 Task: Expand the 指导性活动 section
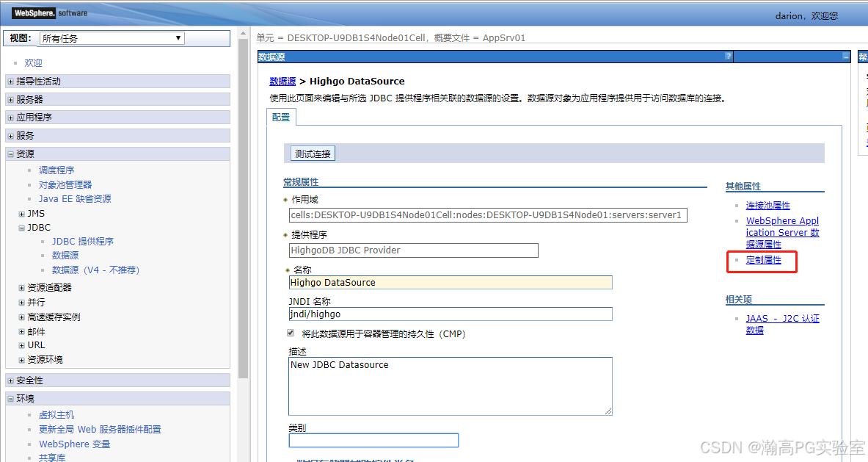tap(10, 82)
